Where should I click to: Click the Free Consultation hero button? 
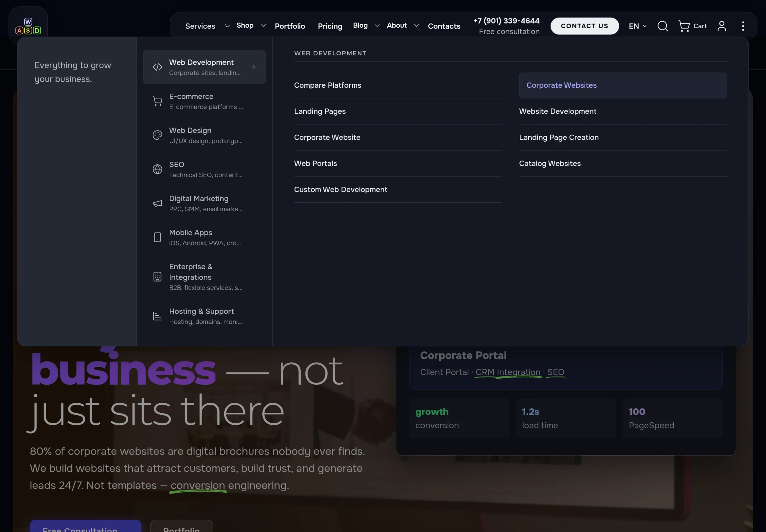pyautogui.click(x=85, y=526)
